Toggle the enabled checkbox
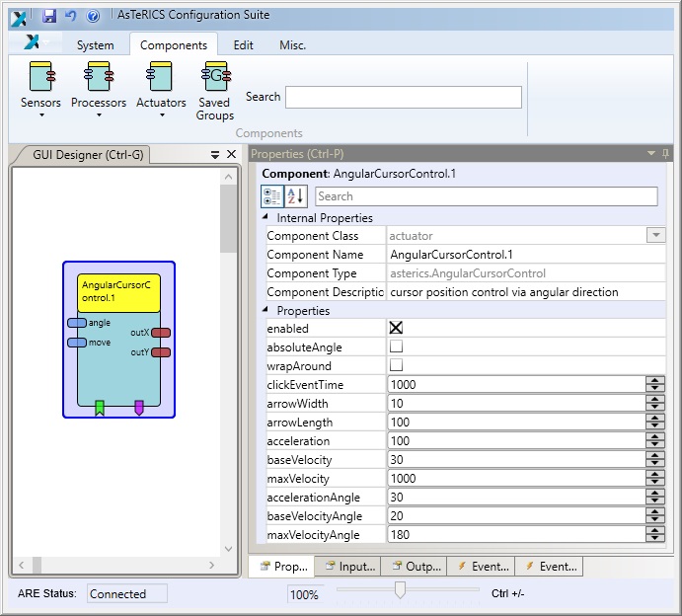 [x=396, y=328]
